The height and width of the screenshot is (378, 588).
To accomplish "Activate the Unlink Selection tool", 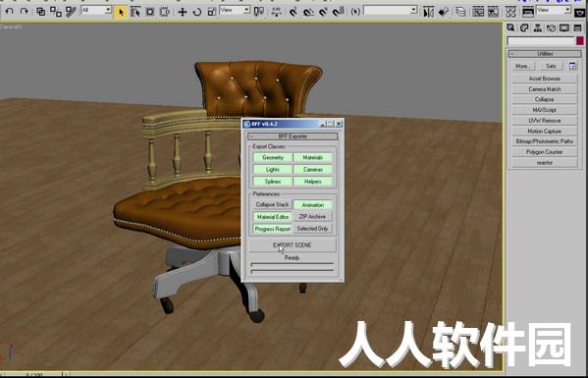I will [56, 12].
